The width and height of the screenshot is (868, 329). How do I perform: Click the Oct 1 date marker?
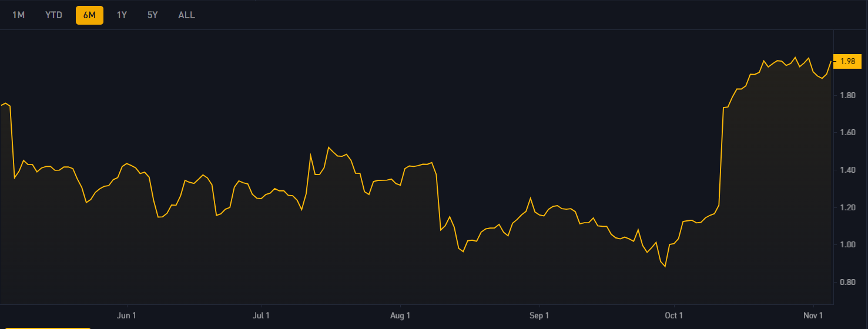point(673,315)
